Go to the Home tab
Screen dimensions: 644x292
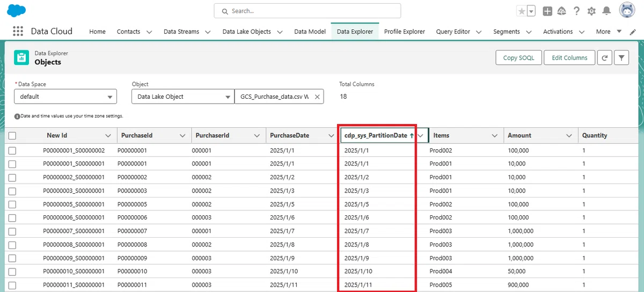(97, 32)
